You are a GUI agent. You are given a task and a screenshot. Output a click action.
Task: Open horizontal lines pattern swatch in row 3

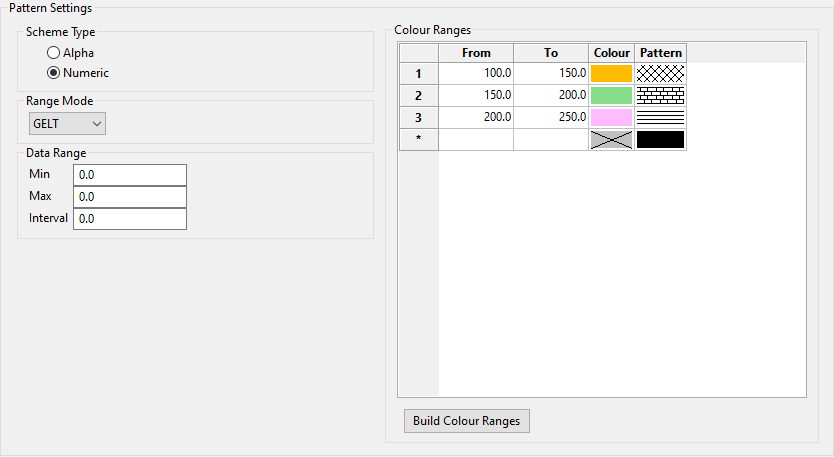click(661, 117)
